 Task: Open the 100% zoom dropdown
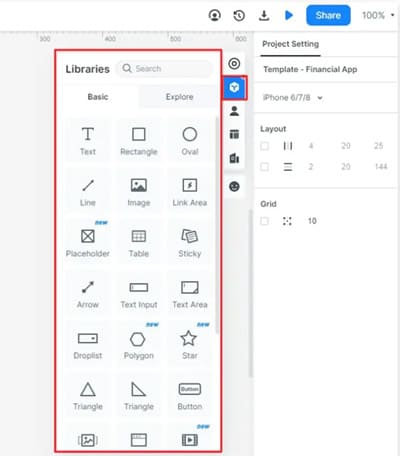(x=378, y=15)
